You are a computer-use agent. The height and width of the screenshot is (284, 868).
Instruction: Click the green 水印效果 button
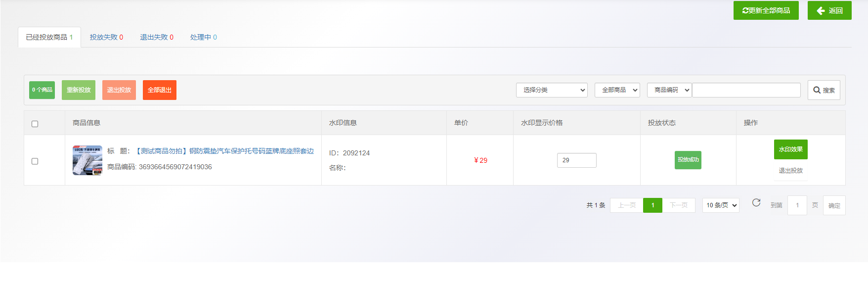(x=790, y=149)
